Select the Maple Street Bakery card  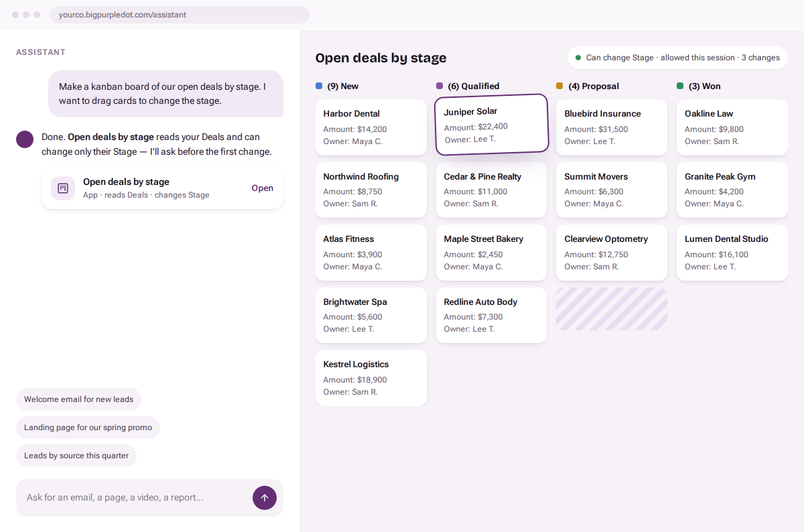click(x=491, y=253)
